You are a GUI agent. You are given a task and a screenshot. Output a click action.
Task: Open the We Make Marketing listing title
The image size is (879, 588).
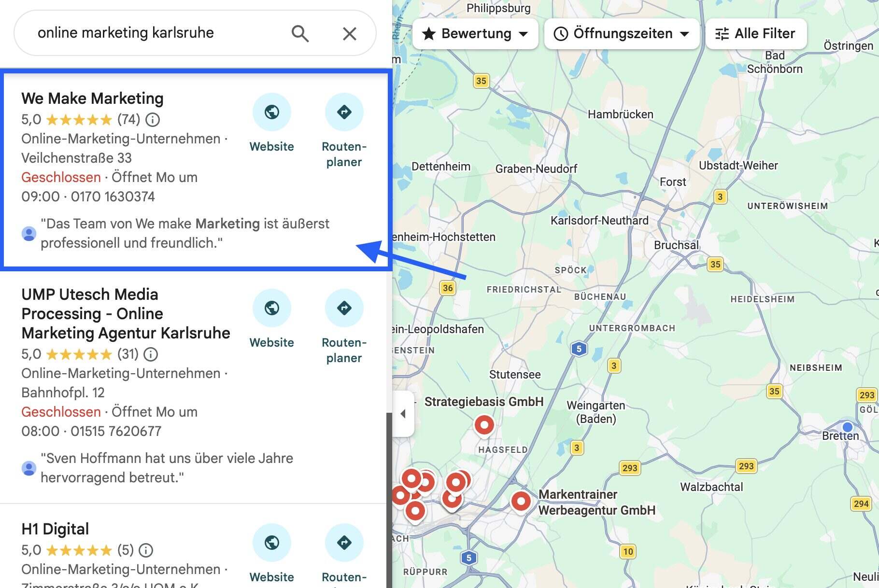(92, 98)
